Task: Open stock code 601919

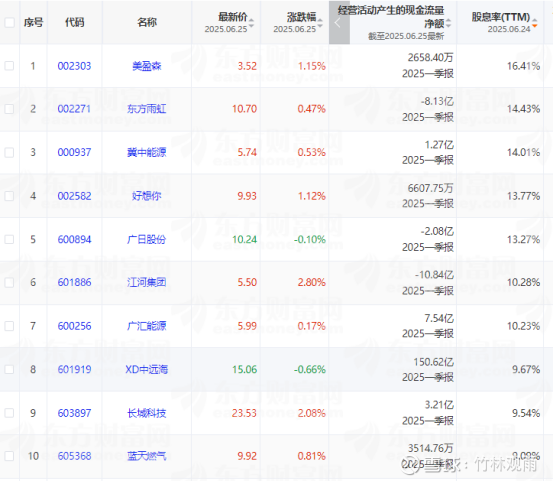Action: pyautogui.click(x=74, y=369)
